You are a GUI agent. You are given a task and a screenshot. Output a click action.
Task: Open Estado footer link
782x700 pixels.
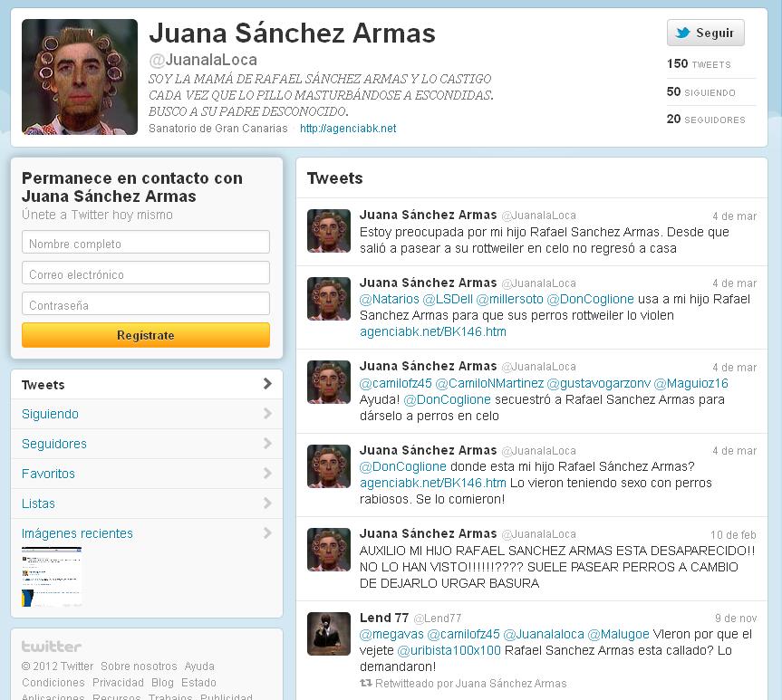coord(198,683)
